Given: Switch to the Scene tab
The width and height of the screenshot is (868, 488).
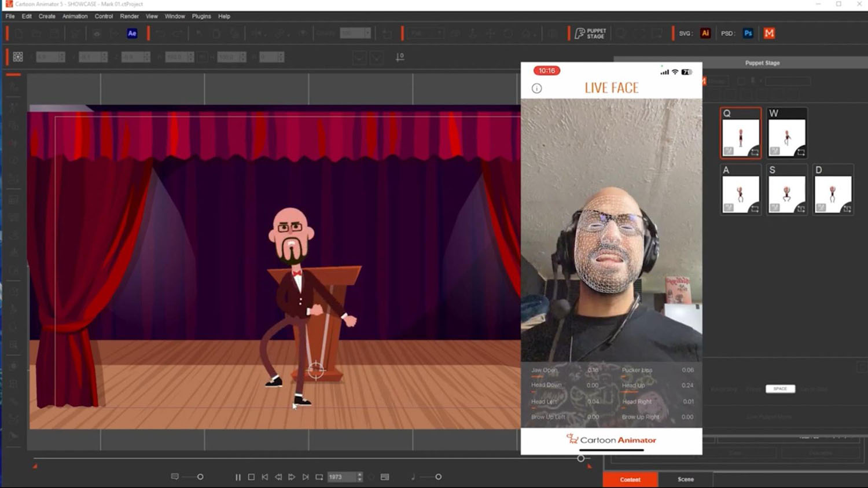Looking at the screenshot, I should pos(685,479).
